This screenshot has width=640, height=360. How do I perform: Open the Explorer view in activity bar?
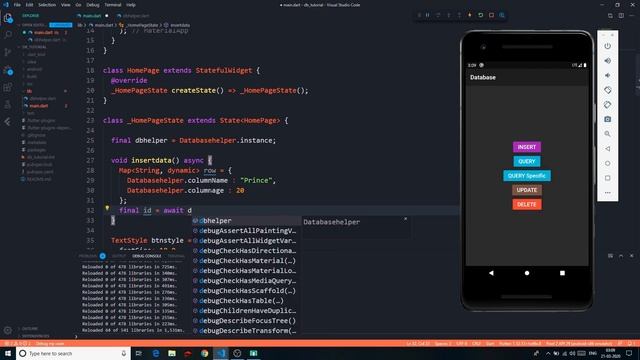click(x=8, y=18)
